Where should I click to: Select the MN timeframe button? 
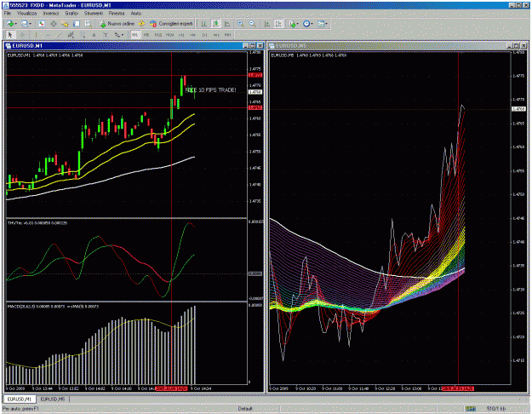click(227, 35)
